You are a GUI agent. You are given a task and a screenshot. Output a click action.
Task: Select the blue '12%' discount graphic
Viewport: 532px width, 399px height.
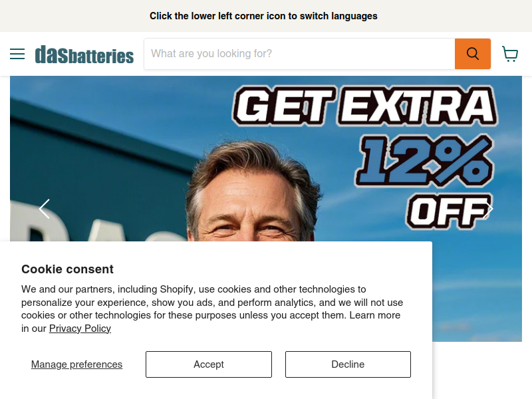[424, 160]
